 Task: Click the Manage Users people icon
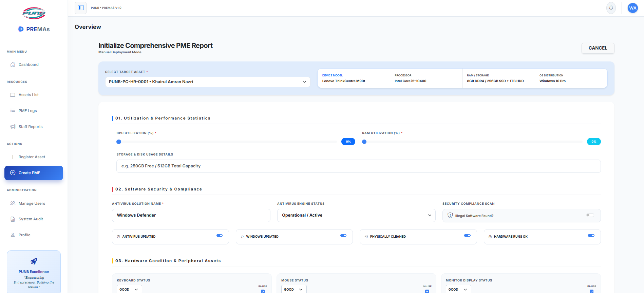(x=13, y=203)
